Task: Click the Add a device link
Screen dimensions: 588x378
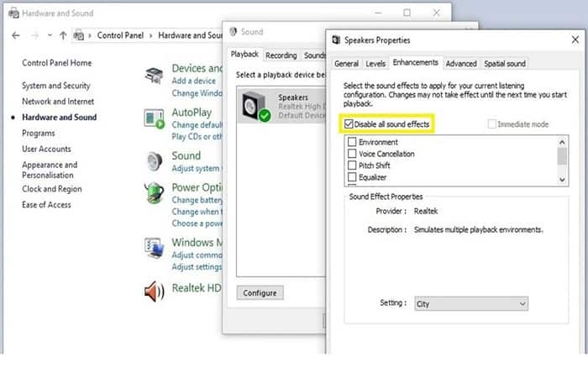Action: click(193, 81)
